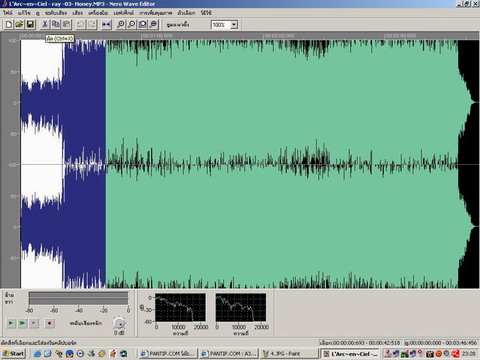
Task: Open the second menu in the menu bar
Action: (24, 13)
